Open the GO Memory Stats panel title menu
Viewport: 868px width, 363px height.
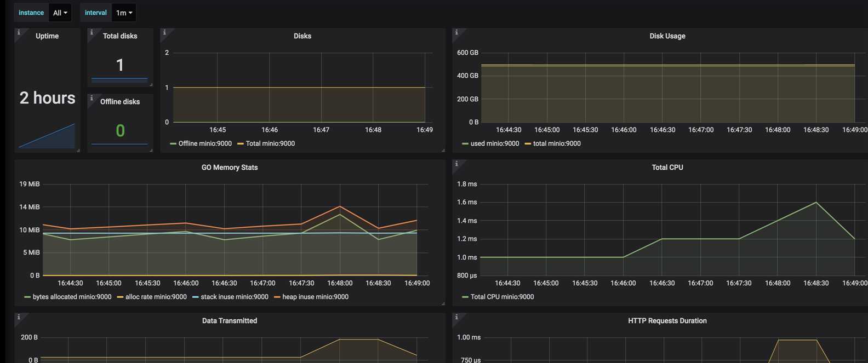click(230, 168)
